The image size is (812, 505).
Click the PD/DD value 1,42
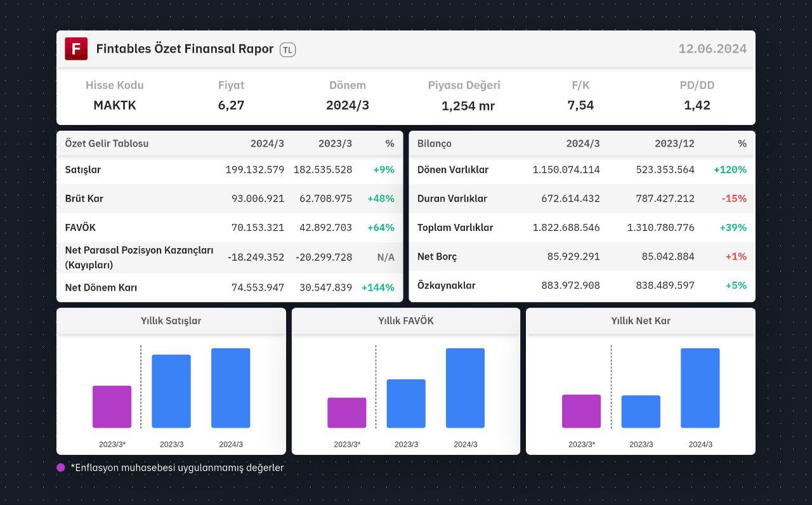[697, 105]
